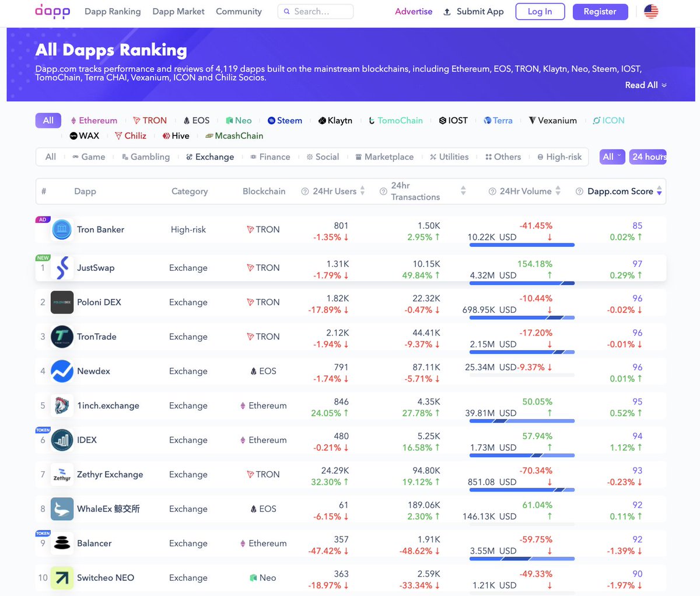Select the Finance category tab

point(270,156)
